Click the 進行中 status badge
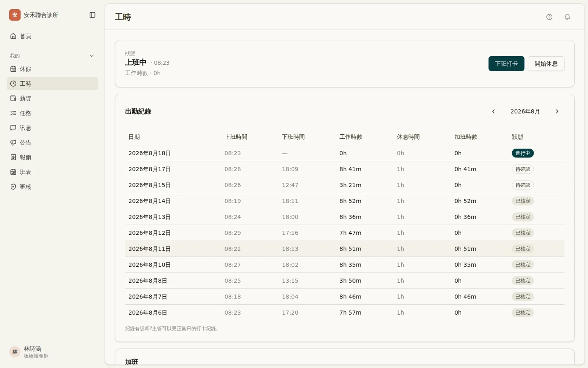588x368 pixels. 523,153
